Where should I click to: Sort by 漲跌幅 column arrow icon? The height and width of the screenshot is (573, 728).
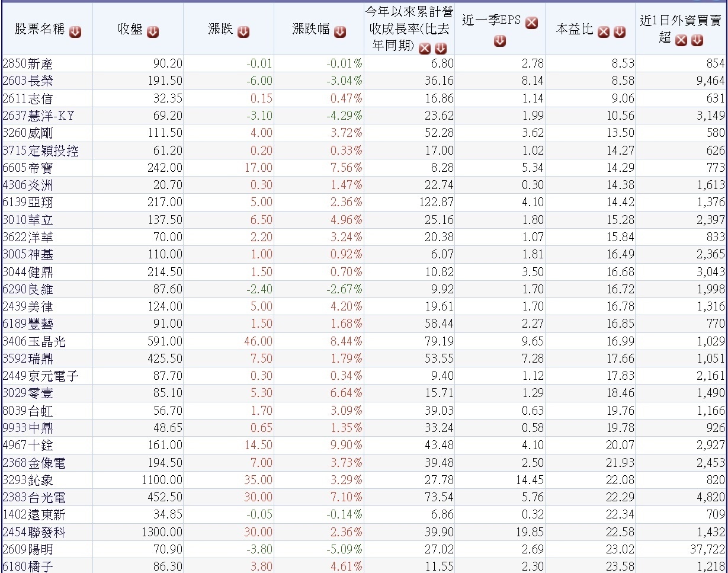tap(340, 32)
